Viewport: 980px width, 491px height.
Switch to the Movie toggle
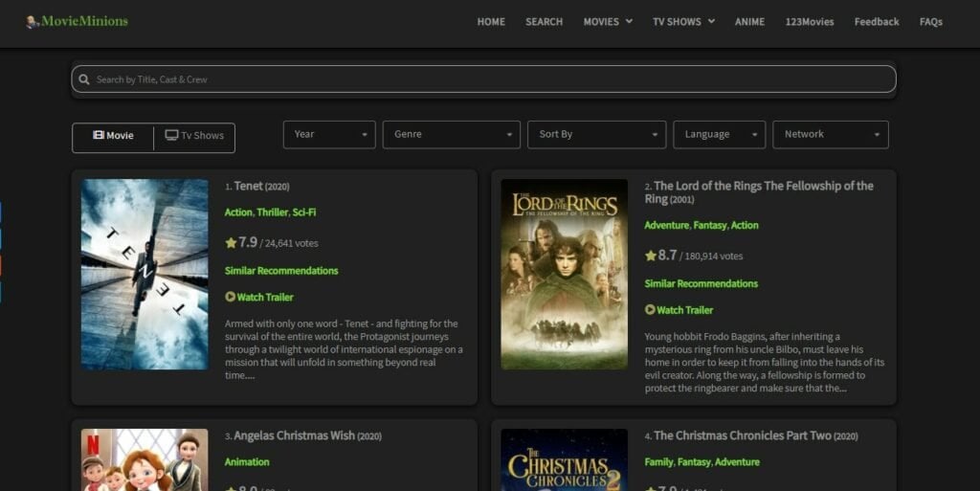pos(113,136)
